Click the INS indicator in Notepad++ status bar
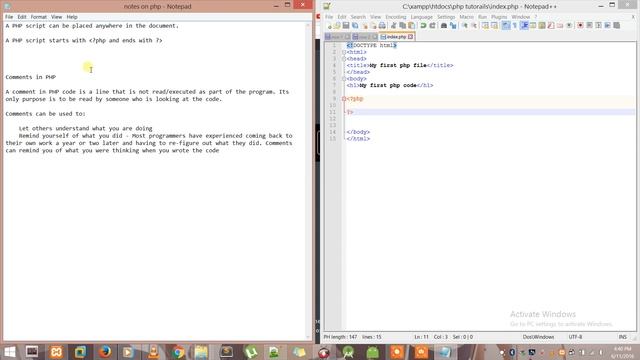Viewport: 640px width, 360px height. pos(622,337)
